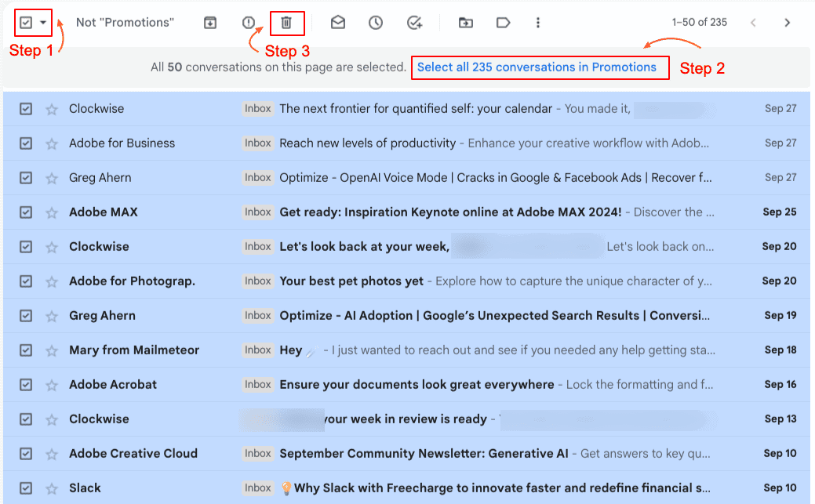The image size is (815, 504).
Task: Go to the next page of emails
Action: click(x=787, y=23)
